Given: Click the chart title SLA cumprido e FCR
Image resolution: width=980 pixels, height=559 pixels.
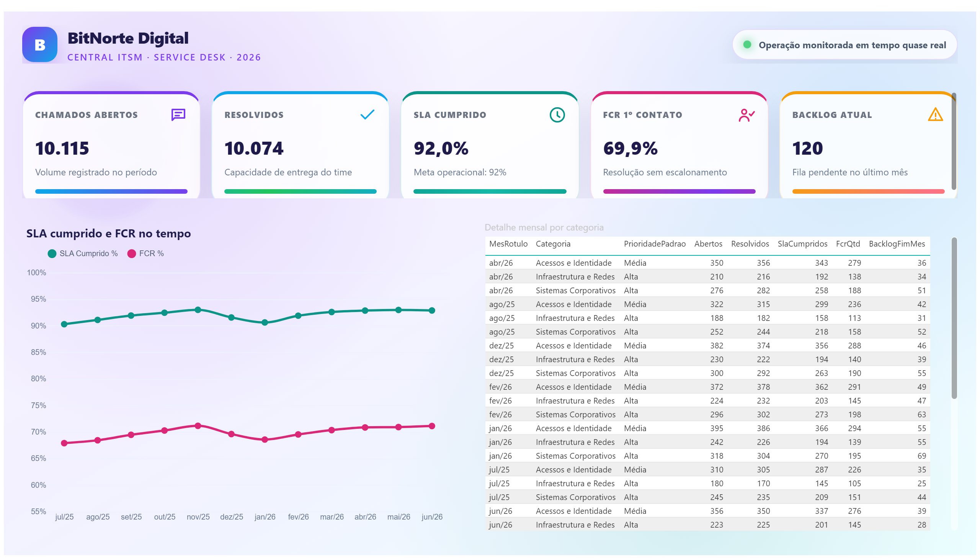Looking at the screenshot, I should click(x=108, y=234).
